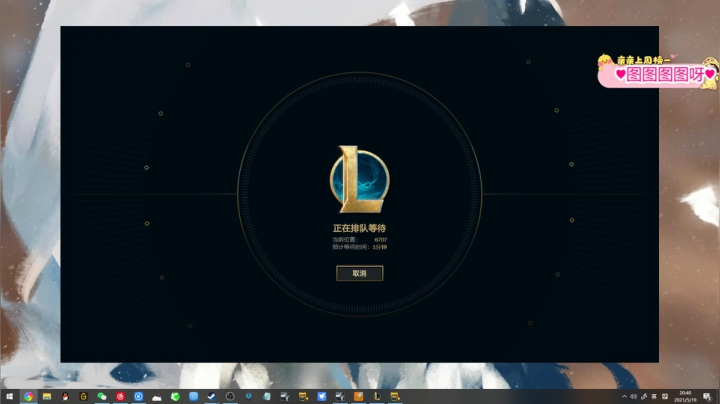The image size is (720, 404).
Task: Open QQ penguin icon in taskbar
Action: (x=65, y=396)
